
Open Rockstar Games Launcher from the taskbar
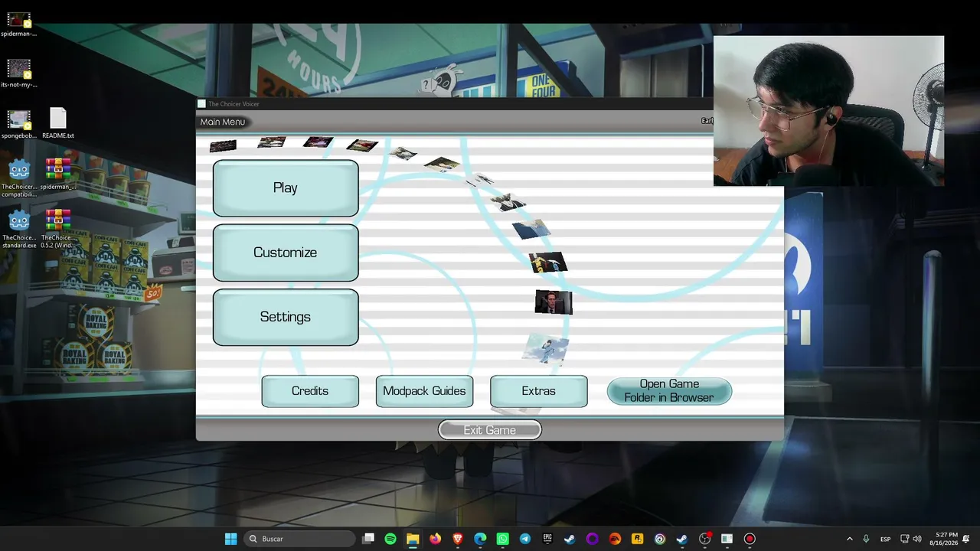pyautogui.click(x=637, y=539)
